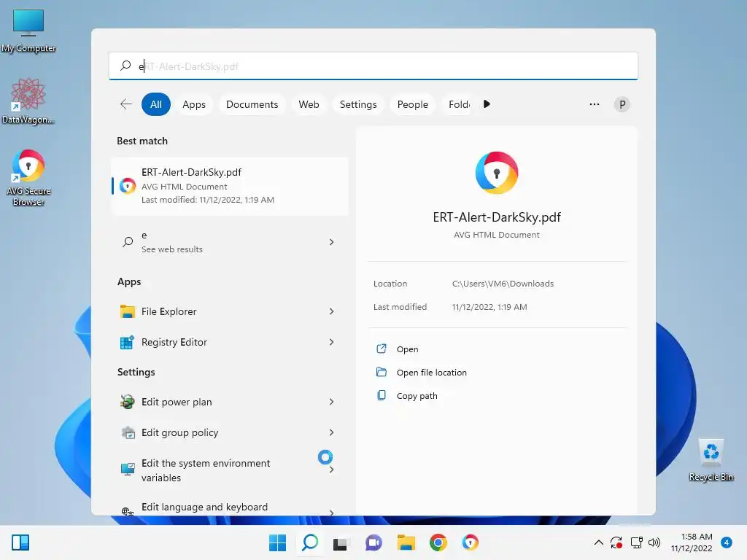Click the taskbar Search icon
Image resolution: width=747 pixels, height=560 pixels.
click(309, 542)
